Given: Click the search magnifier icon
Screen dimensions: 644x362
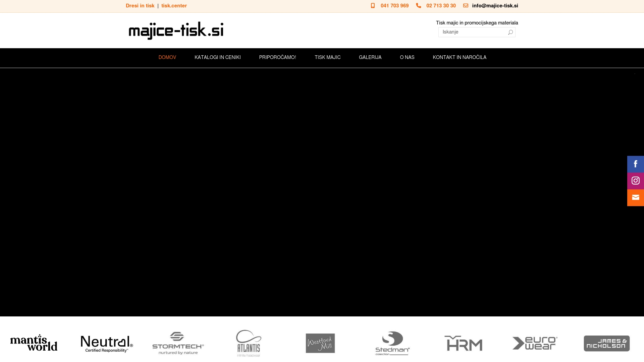Looking at the screenshot, I should coord(510,32).
